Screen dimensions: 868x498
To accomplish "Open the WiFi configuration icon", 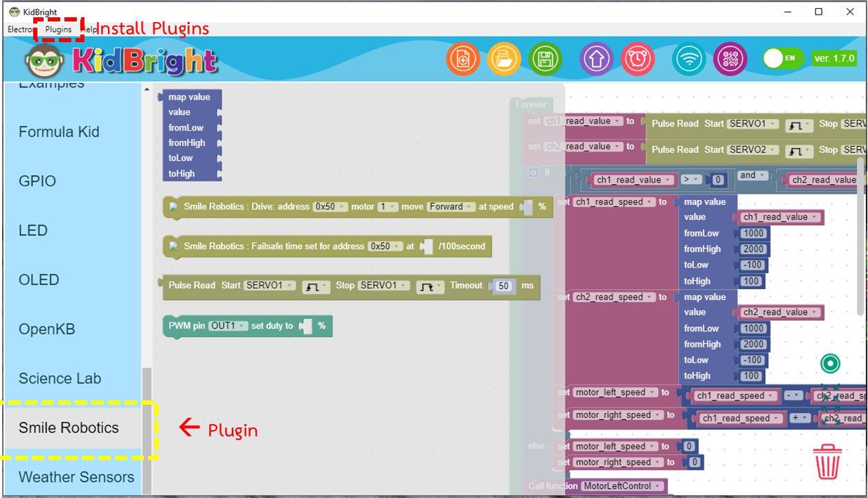I will pyautogui.click(x=689, y=59).
